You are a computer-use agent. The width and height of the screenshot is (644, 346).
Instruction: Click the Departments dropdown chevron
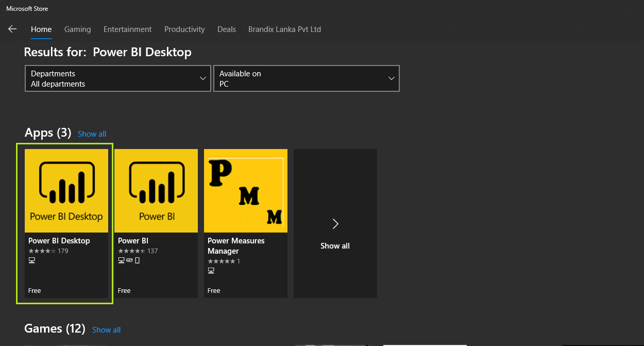[x=203, y=78]
